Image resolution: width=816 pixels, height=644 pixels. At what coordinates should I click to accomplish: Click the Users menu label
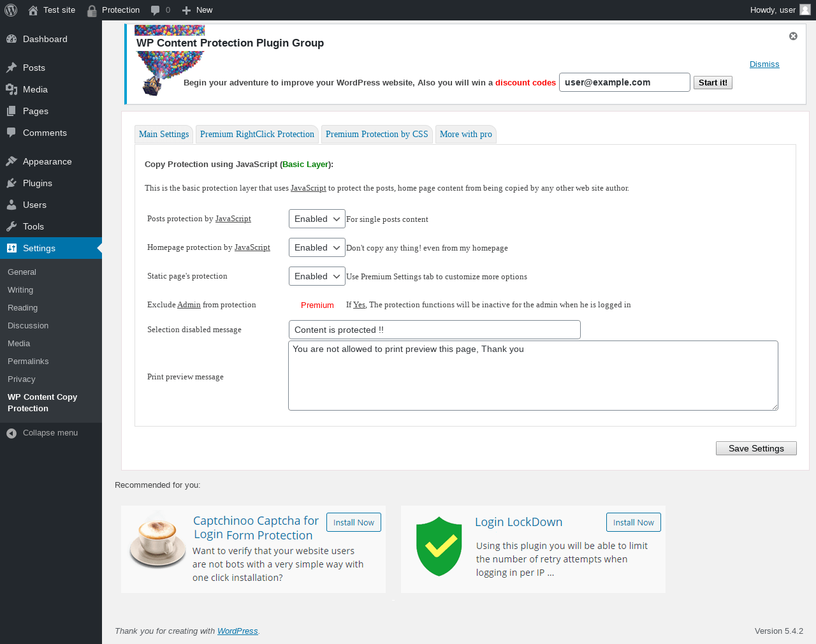point(34,205)
